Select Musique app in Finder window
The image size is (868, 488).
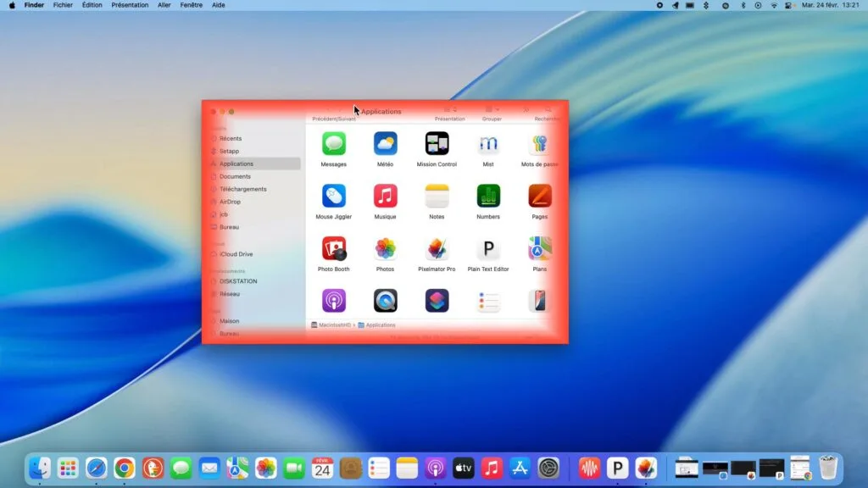coord(386,196)
